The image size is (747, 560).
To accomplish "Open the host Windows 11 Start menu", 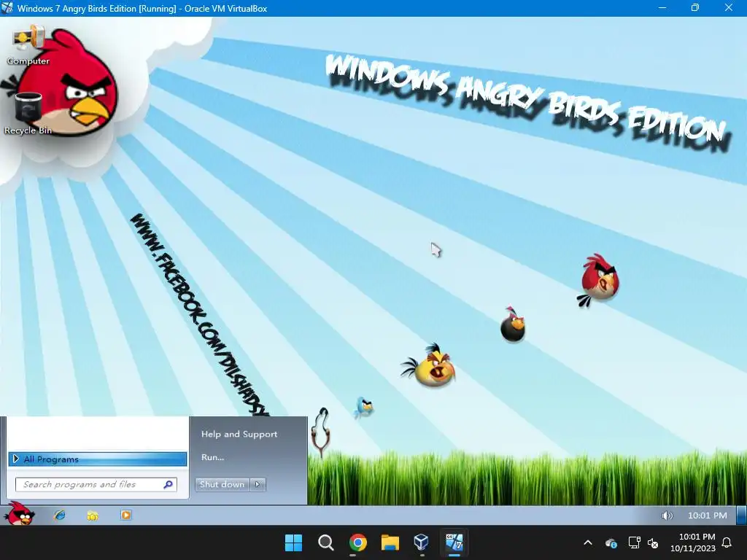I will point(293,542).
